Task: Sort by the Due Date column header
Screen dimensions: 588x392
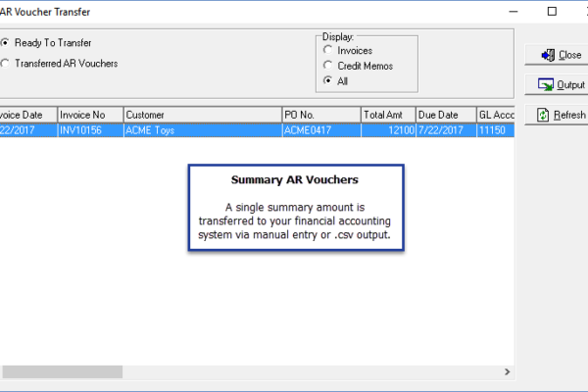Action: click(x=446, y=115)
